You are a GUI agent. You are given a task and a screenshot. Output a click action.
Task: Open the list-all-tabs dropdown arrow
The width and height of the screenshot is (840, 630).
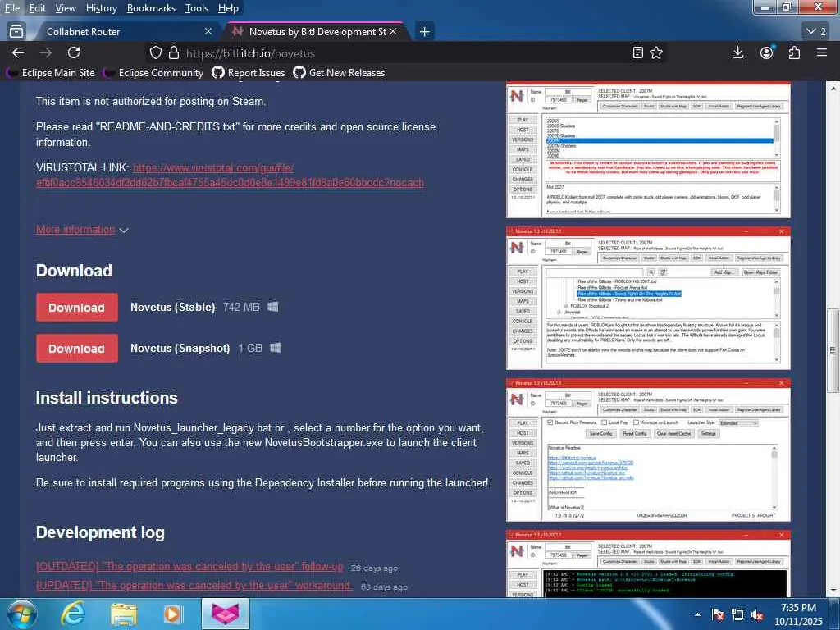[x=816, y=32]
